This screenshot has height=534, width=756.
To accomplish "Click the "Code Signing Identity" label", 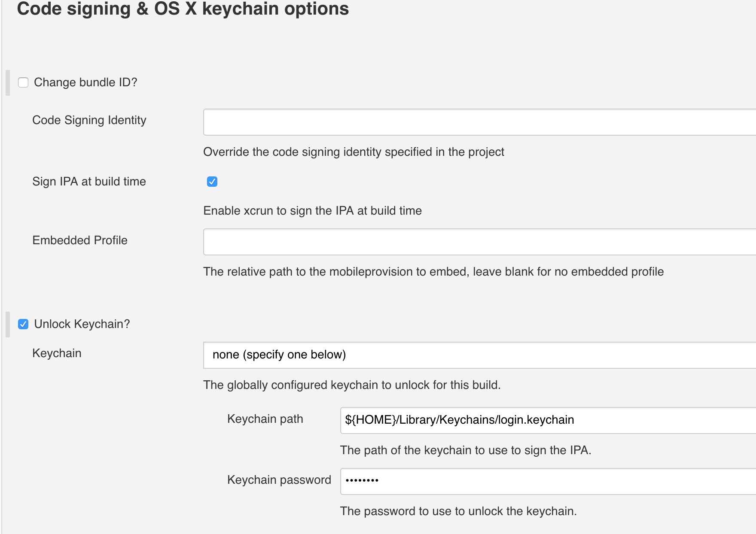I will click(89, 120).
